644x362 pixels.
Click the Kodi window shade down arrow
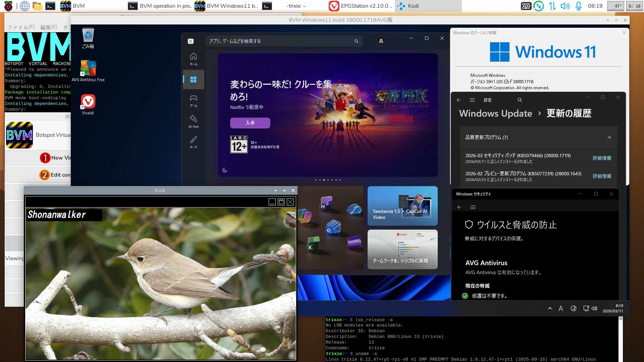click(276, 190)
